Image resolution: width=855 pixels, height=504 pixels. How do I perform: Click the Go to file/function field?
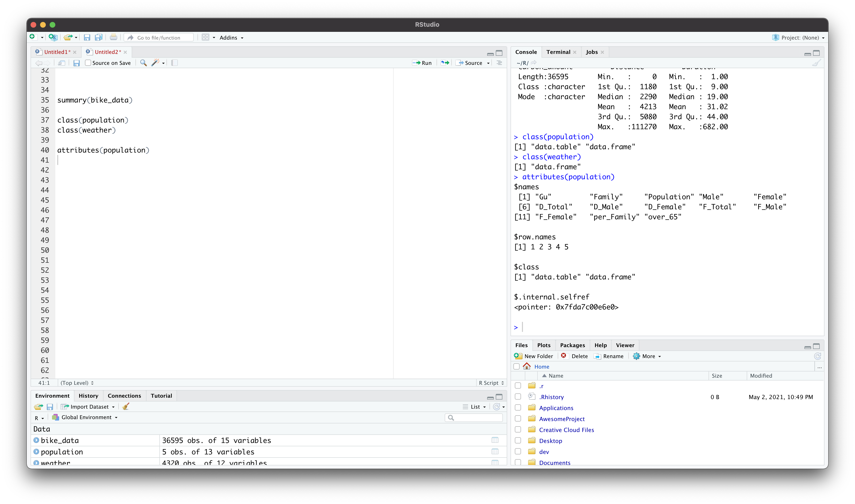point(159,38)
